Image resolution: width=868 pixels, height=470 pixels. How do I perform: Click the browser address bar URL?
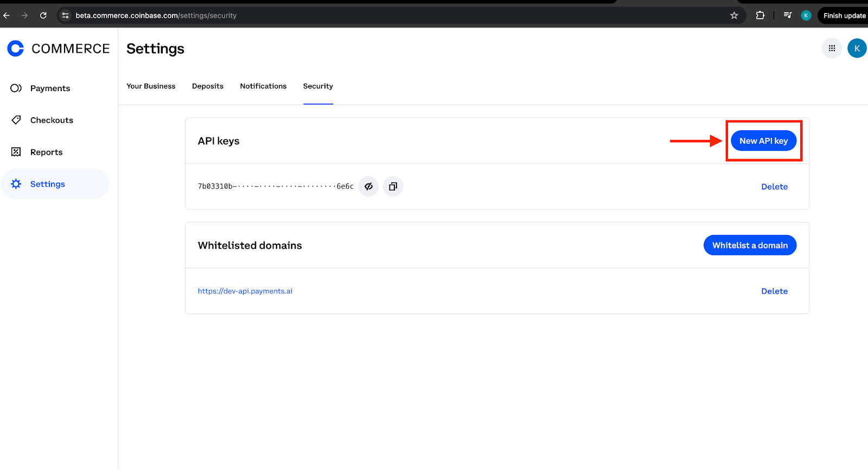pos(156,16)
